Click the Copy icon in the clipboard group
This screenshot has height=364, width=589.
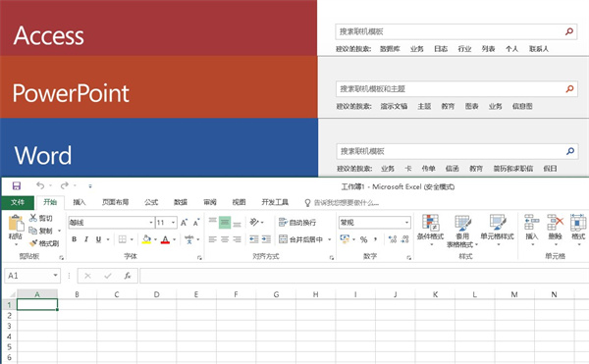tap(33, 231)
